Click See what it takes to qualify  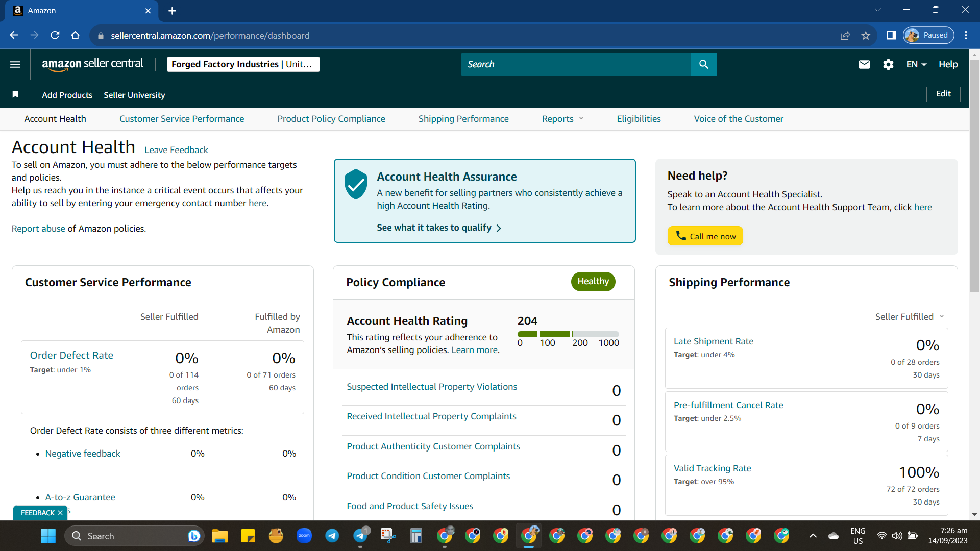(439, 228)
